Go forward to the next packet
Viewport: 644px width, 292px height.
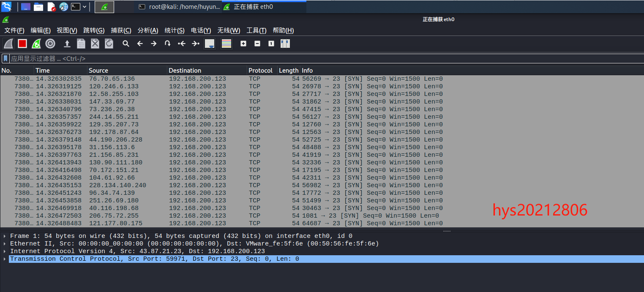[154, 44]
